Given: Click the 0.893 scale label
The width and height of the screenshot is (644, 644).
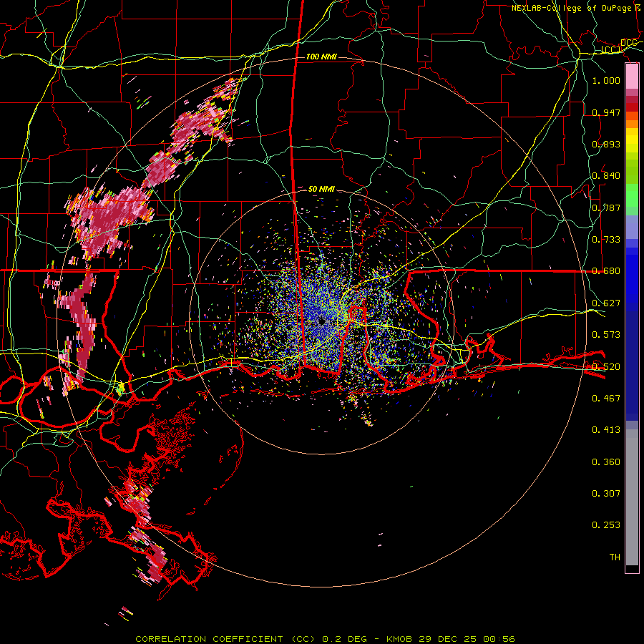Looking at the screenshot, I should tap(606, 144).
